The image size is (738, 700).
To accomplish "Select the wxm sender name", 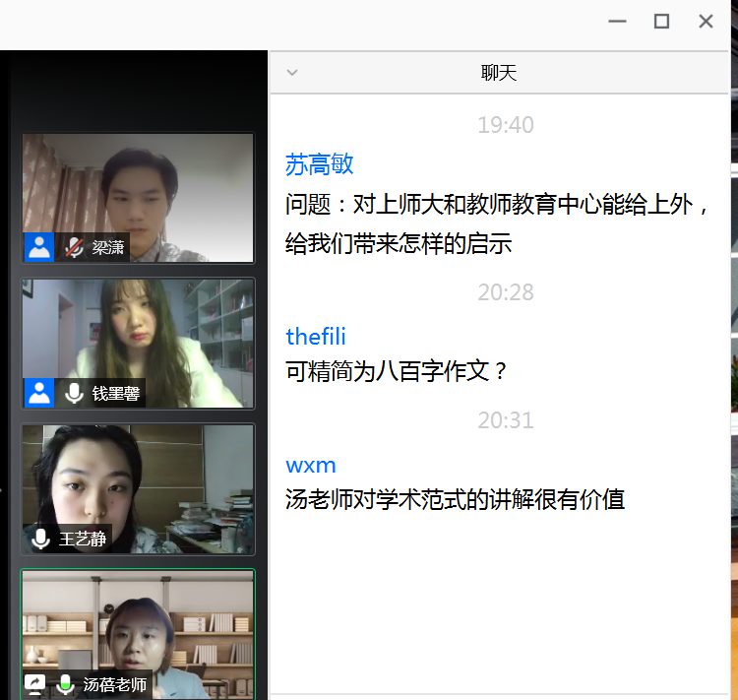I will [x=311, y=465].
